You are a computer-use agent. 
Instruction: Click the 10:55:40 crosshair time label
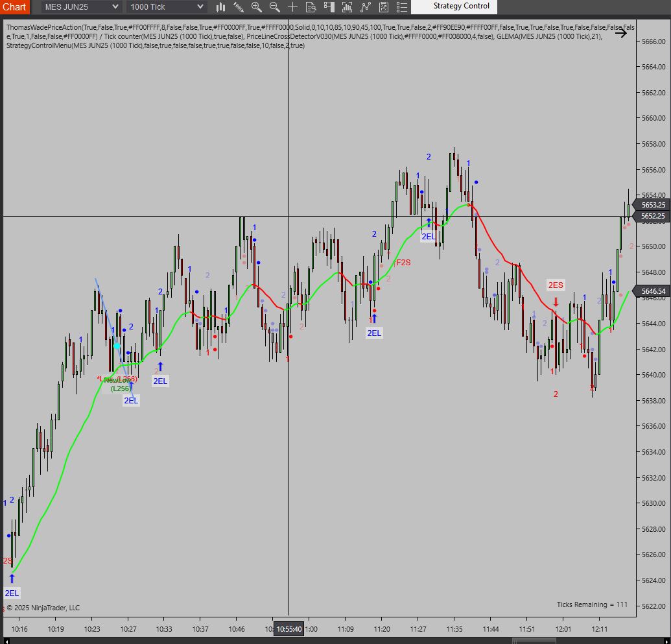(x=289, y=629)
